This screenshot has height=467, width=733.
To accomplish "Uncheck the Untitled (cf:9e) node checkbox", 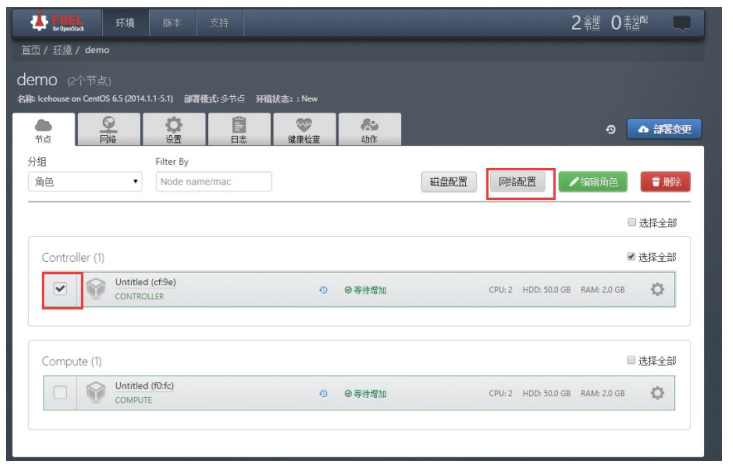I will pos(60,288).
